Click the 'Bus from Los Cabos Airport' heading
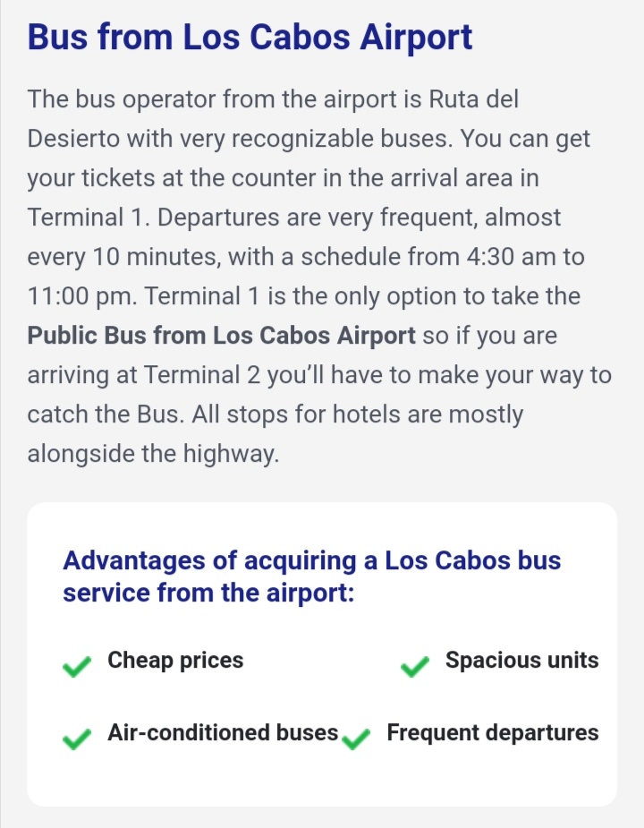The image size is (644, 828). [x=250, y=38]
